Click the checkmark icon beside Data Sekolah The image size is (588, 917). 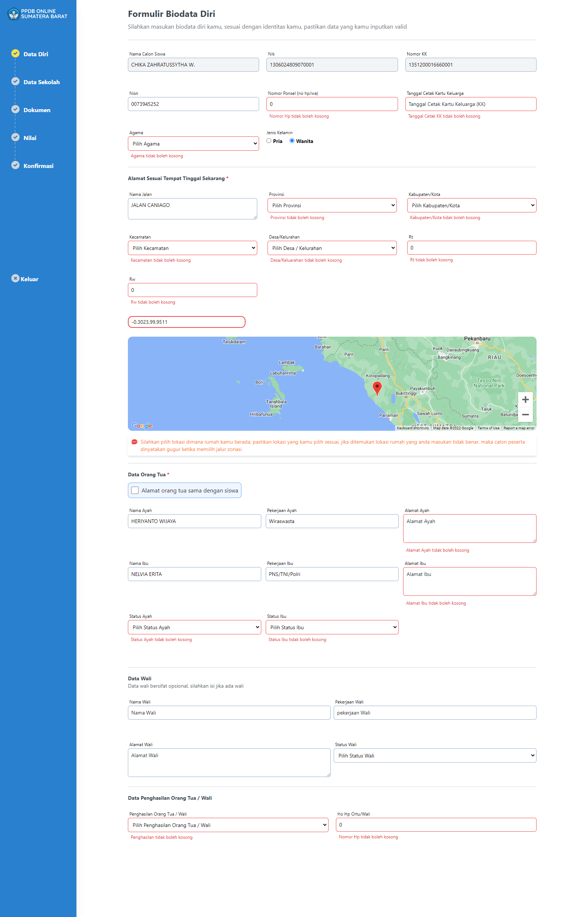(x=15, y=81)
